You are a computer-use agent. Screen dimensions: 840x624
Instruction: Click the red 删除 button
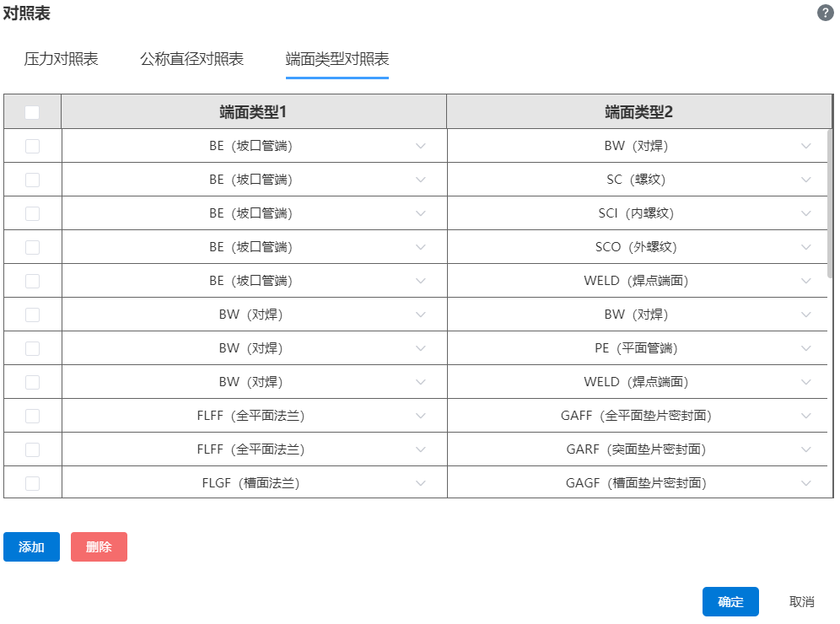[99, 546]
